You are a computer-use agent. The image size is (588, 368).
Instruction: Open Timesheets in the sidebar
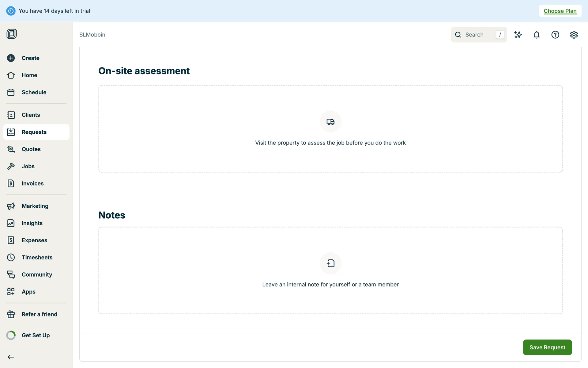(x=37, y=258)
